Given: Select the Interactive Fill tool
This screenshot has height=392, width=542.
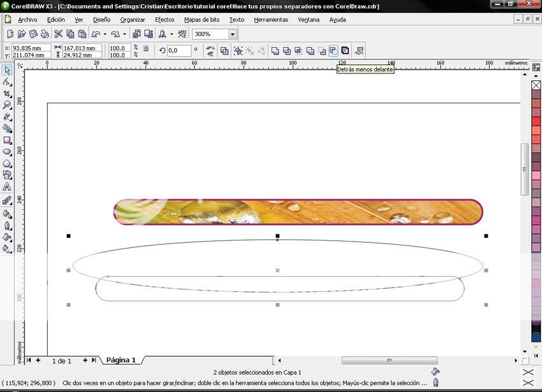Looking at the screenshot, I should (7, 249).
